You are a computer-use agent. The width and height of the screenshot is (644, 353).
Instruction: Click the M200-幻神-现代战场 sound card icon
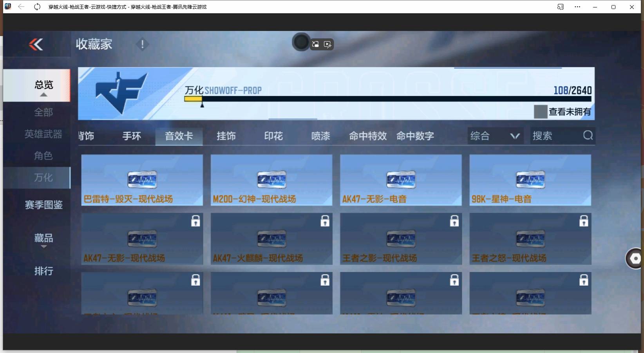click(271, 180)
